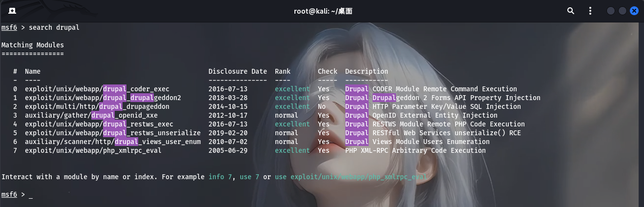Open a new terminal tab icon

(12, 10)
